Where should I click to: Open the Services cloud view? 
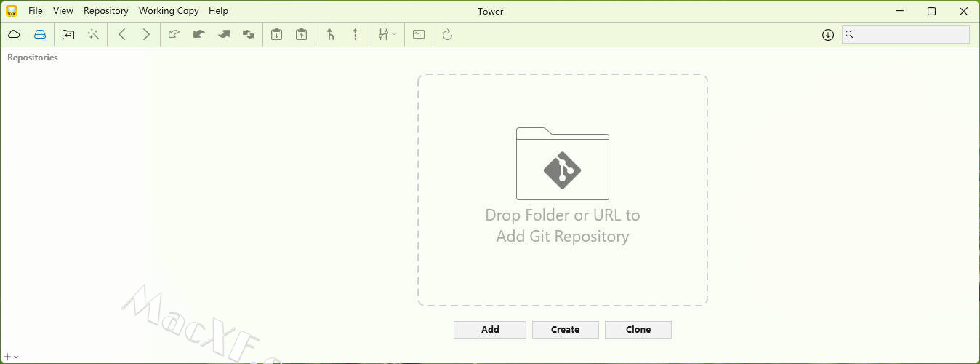(14, 34)
